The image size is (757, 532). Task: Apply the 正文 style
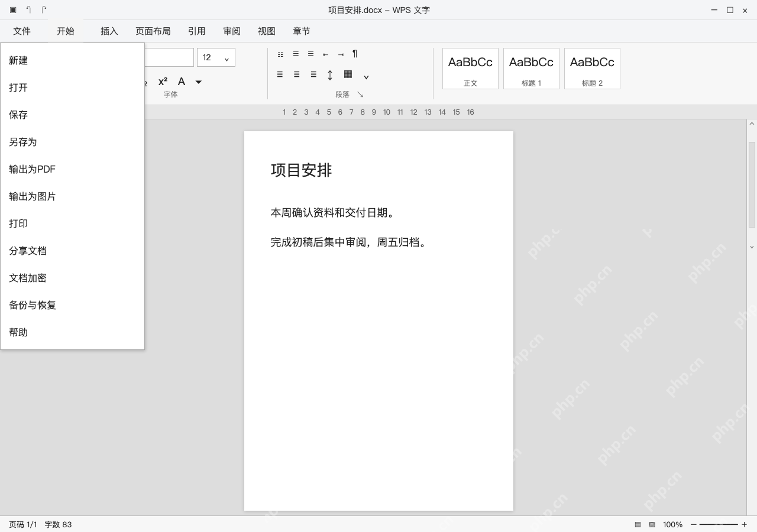470,69
